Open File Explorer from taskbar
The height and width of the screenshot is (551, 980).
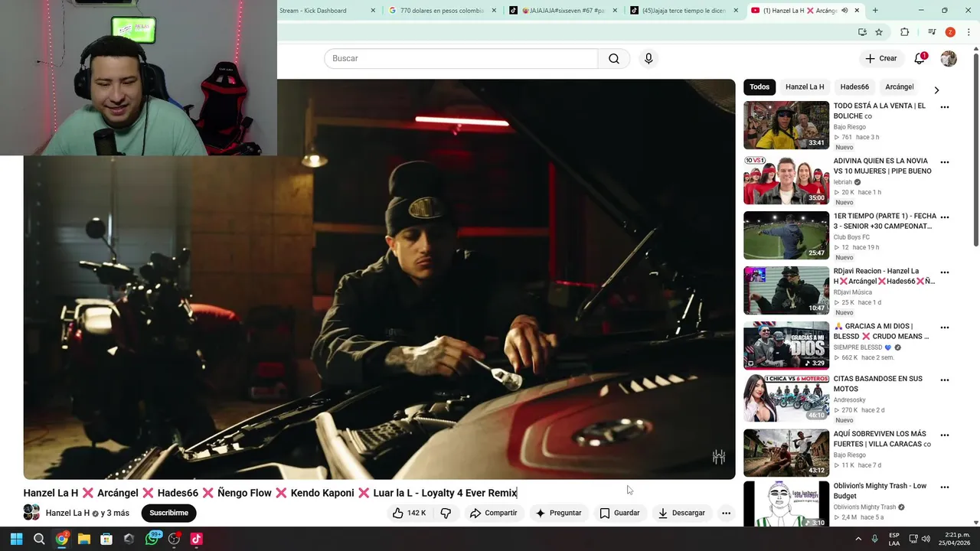click(x=84, y=539)
